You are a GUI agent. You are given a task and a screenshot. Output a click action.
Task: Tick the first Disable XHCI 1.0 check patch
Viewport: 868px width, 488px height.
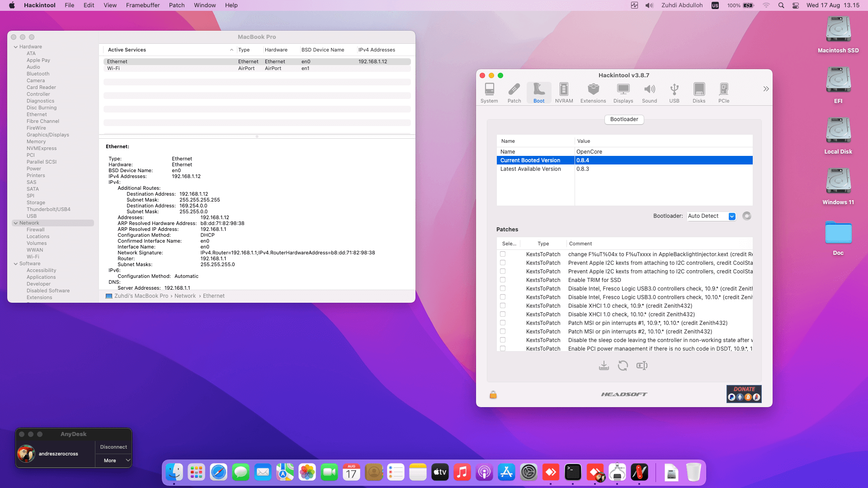point(503,305)
